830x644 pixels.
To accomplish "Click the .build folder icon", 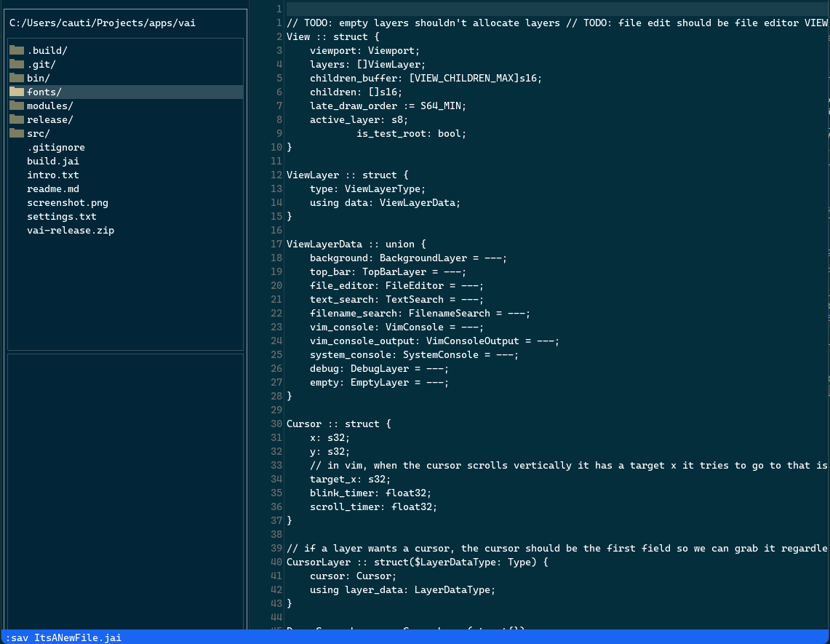I will (x=17, y=50).
